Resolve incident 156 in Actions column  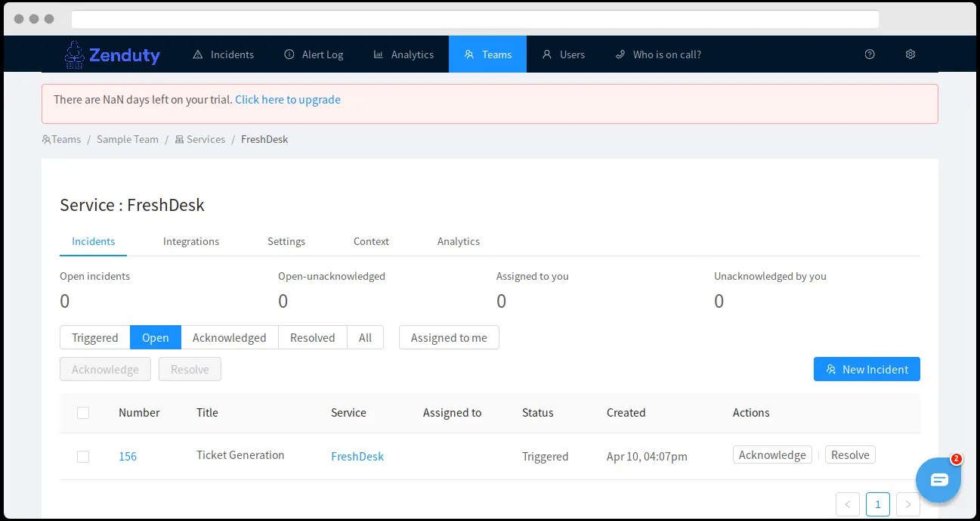850,455
